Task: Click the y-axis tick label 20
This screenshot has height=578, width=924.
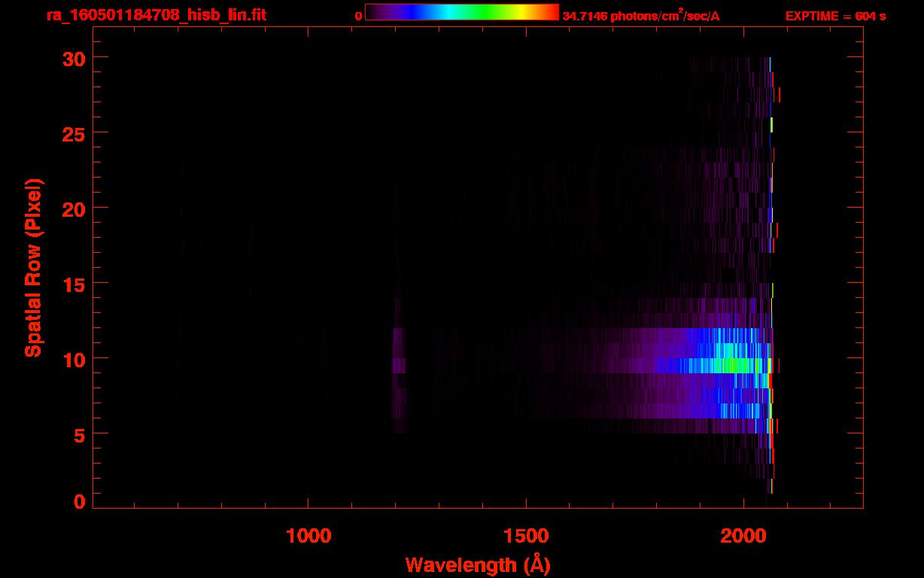Action: pyautogui.click(x=74, y=208)
